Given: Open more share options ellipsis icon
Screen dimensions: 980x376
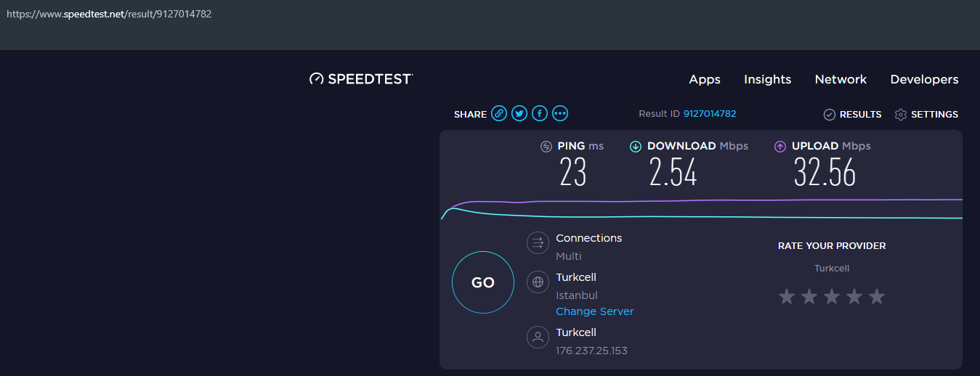Looking at the screenshot, I should [x=559, y=113].
